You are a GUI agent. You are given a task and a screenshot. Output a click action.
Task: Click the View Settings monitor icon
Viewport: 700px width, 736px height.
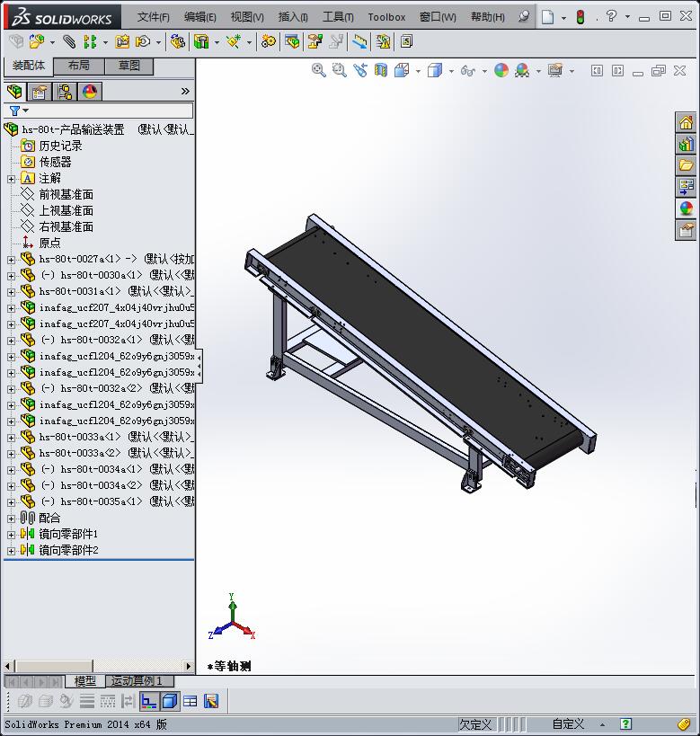pyautogui.click(x=555, y=70)
